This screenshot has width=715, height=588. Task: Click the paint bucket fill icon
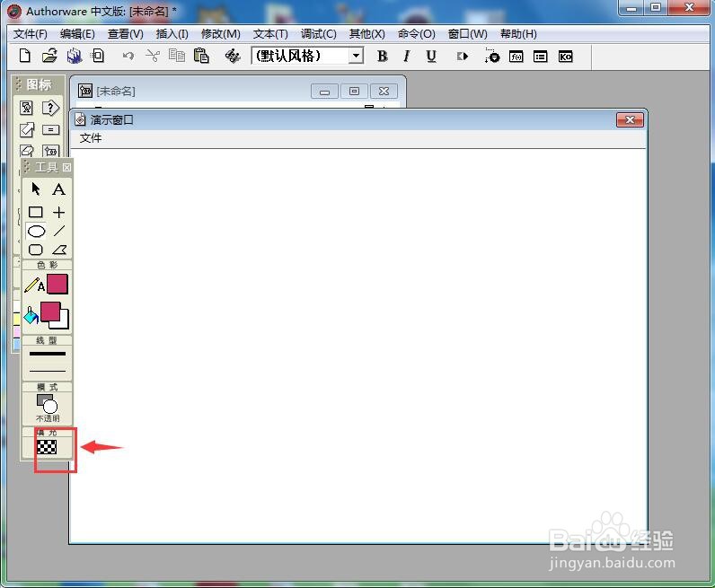point(31,315)
